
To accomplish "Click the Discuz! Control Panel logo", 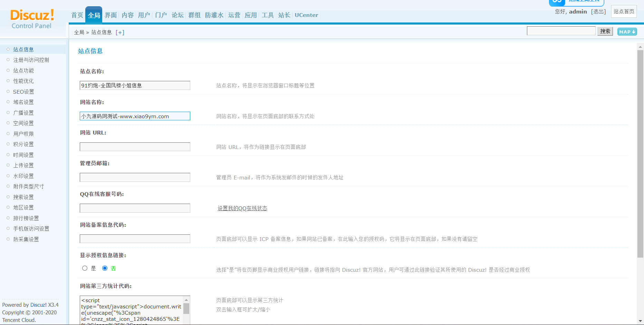I will (x=32, y=19).
